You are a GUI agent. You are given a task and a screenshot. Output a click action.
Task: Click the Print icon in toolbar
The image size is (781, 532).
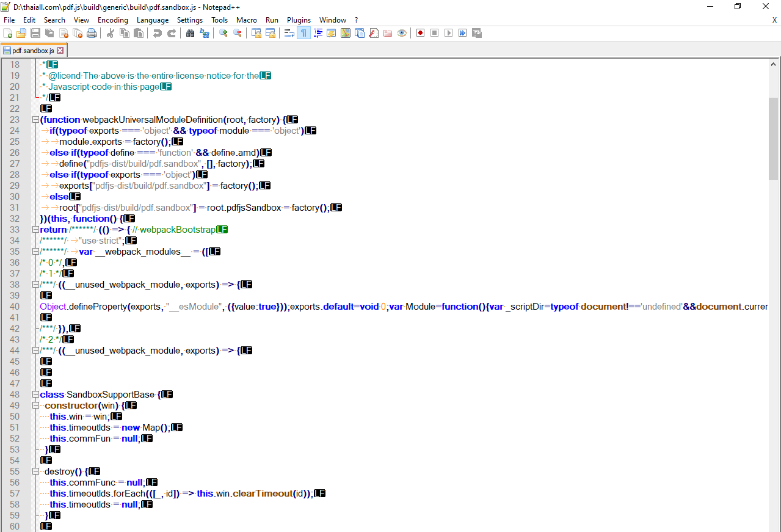tap(92, 33)
